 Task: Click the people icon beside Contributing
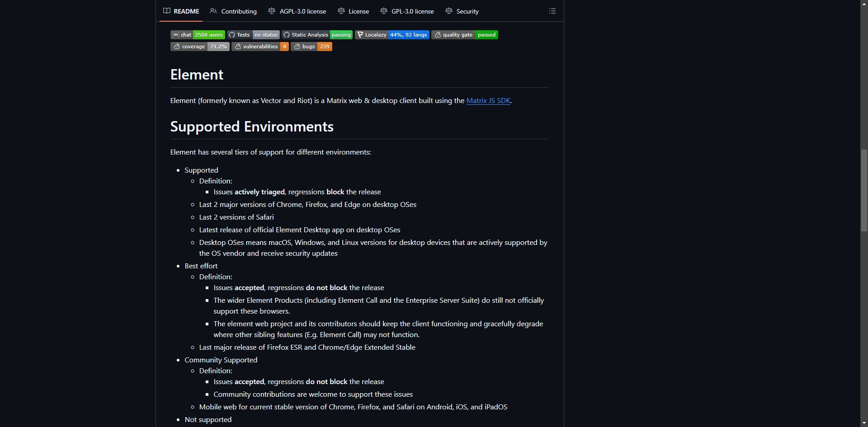[213, 11]
